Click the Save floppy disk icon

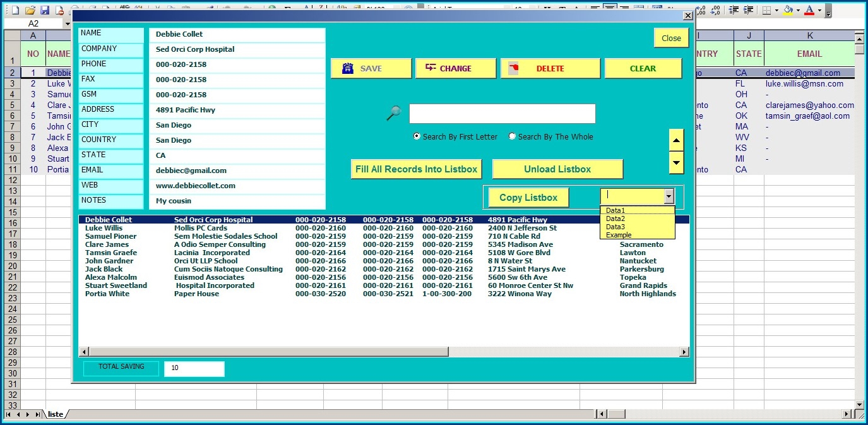point(45,10)
